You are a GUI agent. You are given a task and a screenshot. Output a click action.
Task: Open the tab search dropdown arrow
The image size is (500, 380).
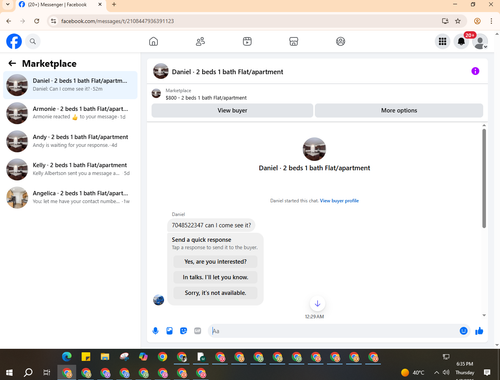[x=7, y=5]
